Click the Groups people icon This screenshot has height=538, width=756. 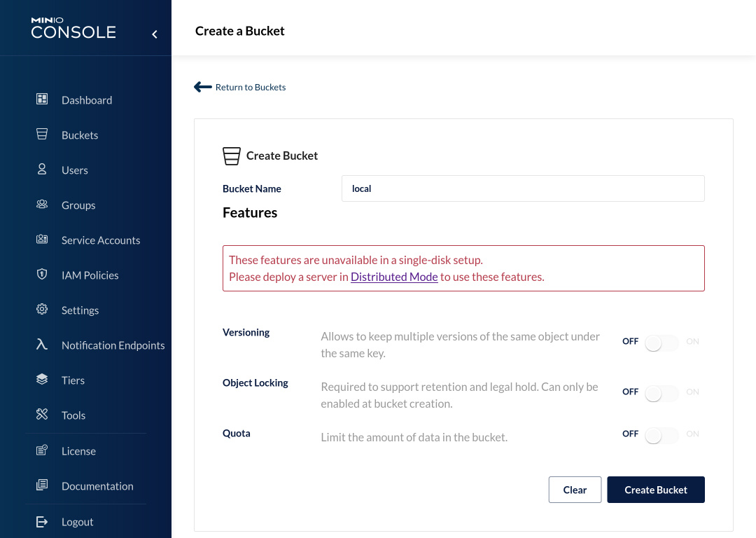point(42,204)
